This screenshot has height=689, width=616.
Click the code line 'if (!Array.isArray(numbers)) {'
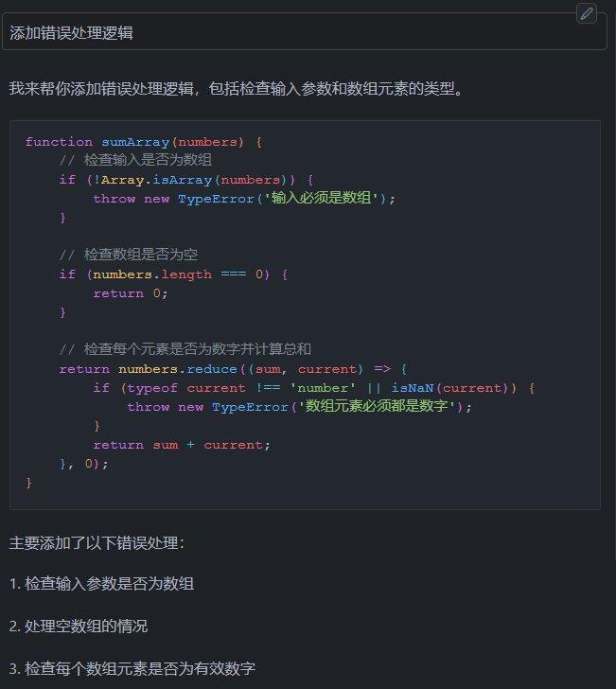186,180
